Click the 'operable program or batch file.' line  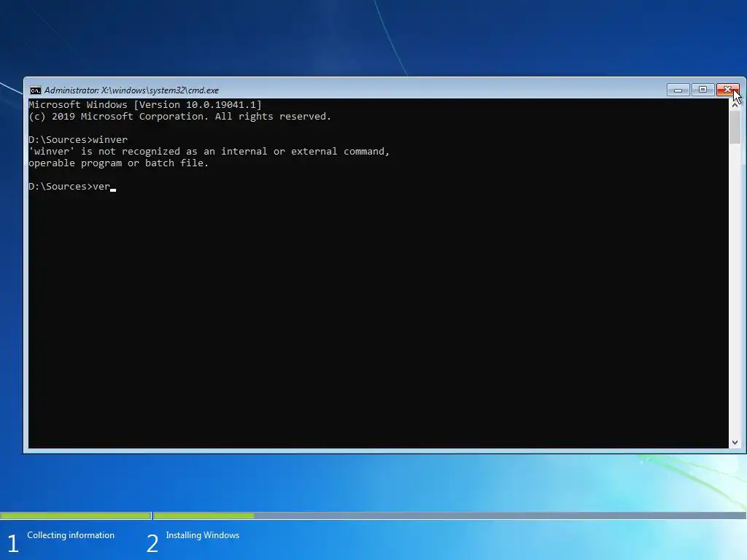(119, 163)
